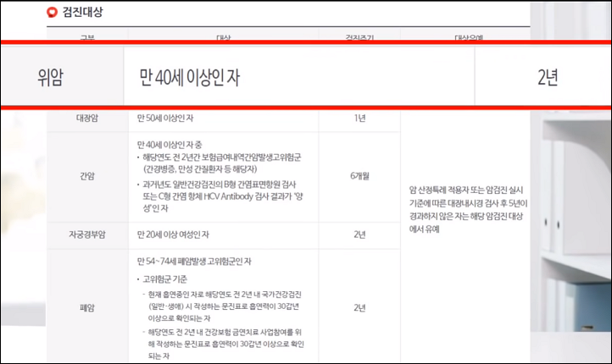Click the 만 40세 이상인 자 중 line

pyautogui.click(x=170, y=145)
